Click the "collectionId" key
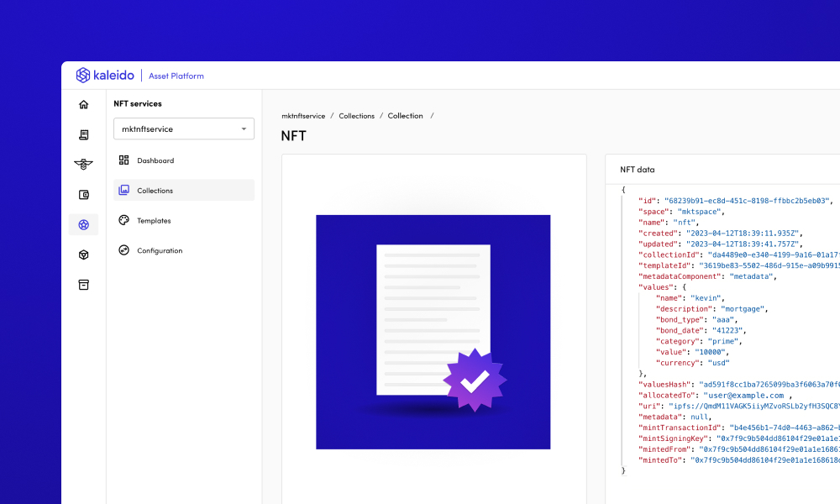This screenshot has width=840, height=504. point(669,255)
